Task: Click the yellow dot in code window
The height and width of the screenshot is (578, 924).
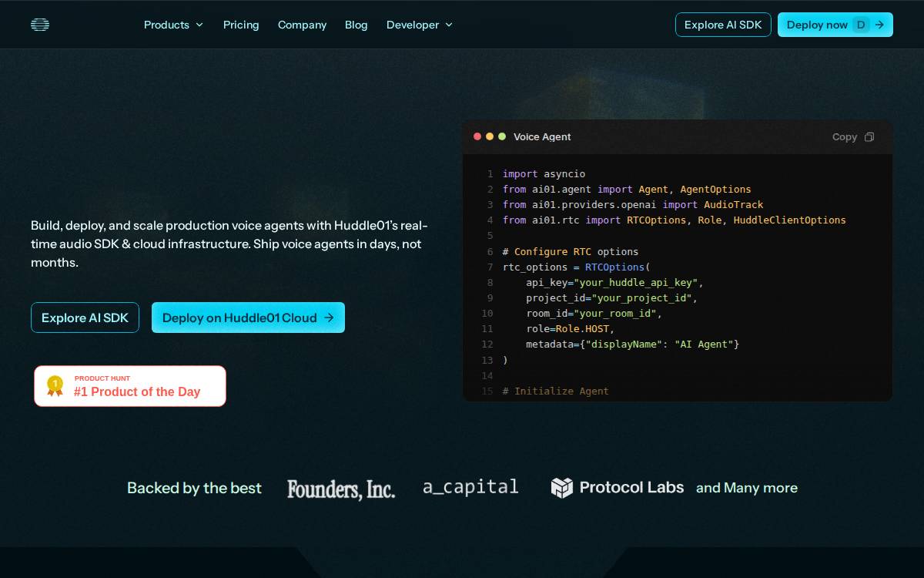Action: 490,136
